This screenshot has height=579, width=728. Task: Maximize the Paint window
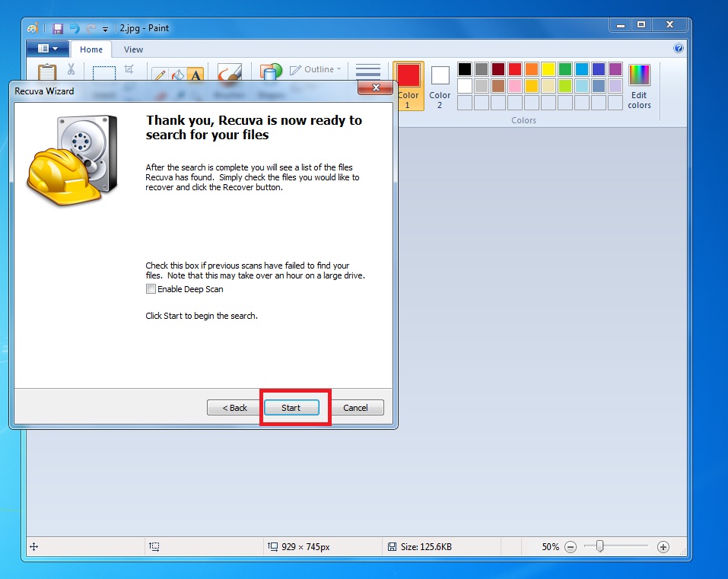pos(641,25)
